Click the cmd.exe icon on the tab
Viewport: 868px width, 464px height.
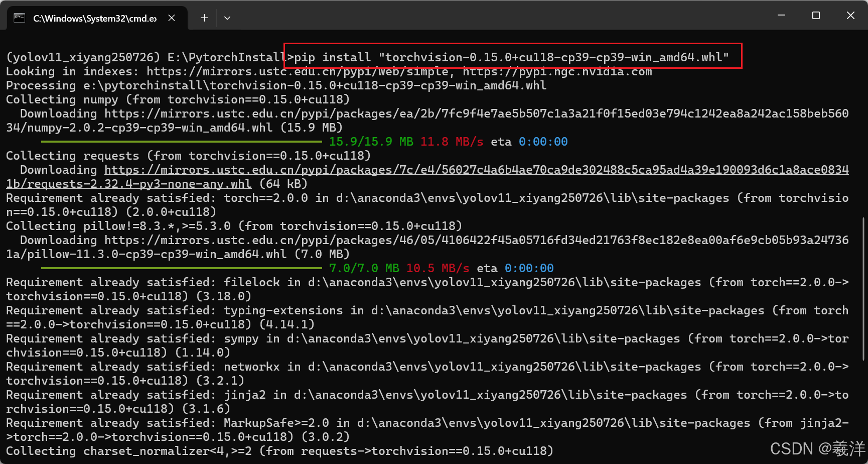coord(19,18)
